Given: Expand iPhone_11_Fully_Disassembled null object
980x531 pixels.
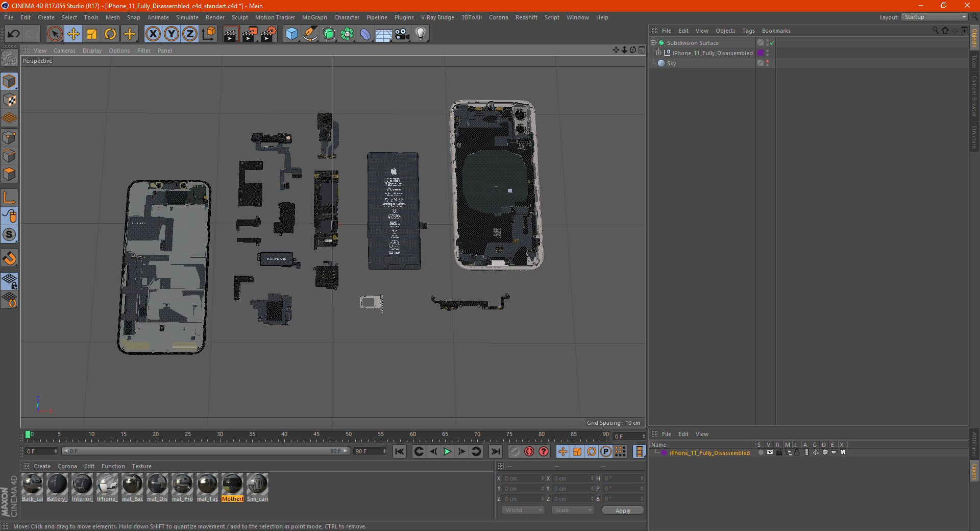Looking at the screenshot, I should [658, 53].
